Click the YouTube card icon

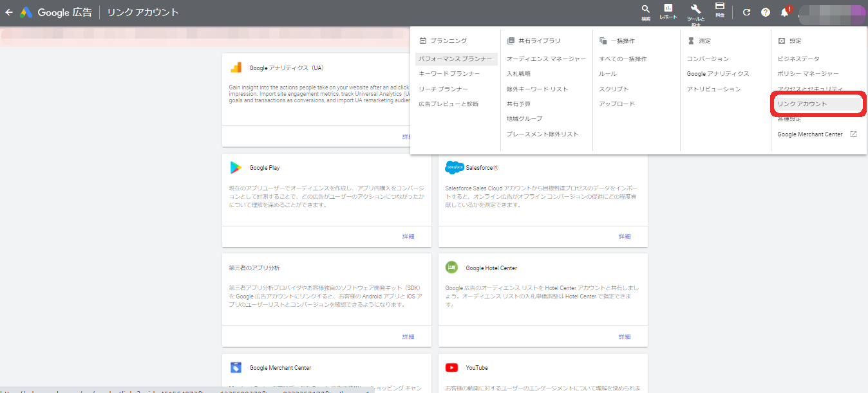coord(451,367)
